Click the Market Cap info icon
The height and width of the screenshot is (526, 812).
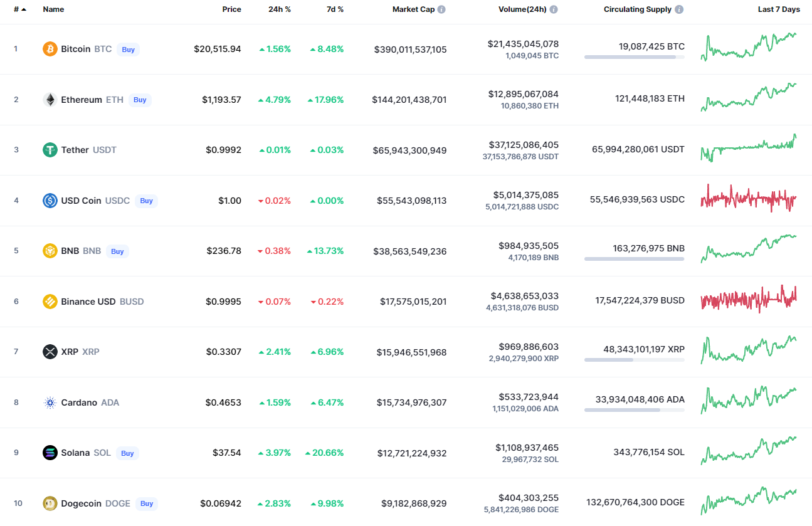pyautogui.click(x=441, y=9)
